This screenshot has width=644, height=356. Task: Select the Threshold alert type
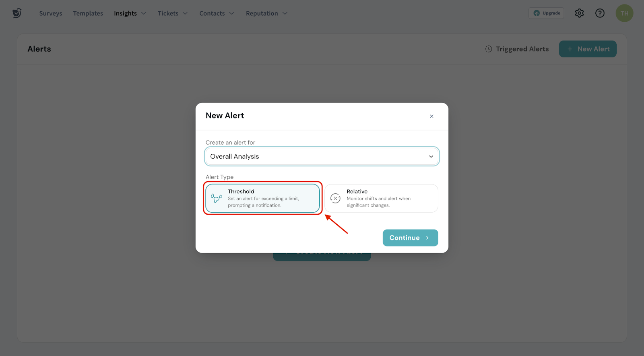262,198
